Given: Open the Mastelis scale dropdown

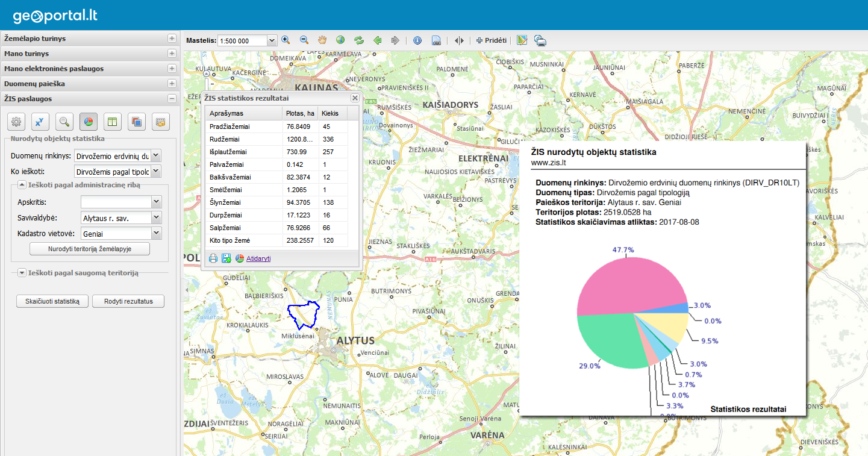Looking at the screenshot, I should [x=271, y=41].
